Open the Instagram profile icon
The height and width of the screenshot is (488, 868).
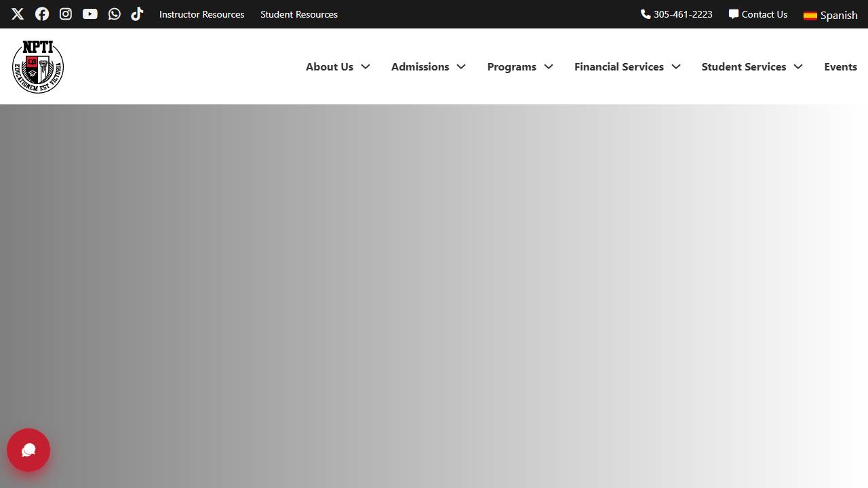(x=66, y=14)
